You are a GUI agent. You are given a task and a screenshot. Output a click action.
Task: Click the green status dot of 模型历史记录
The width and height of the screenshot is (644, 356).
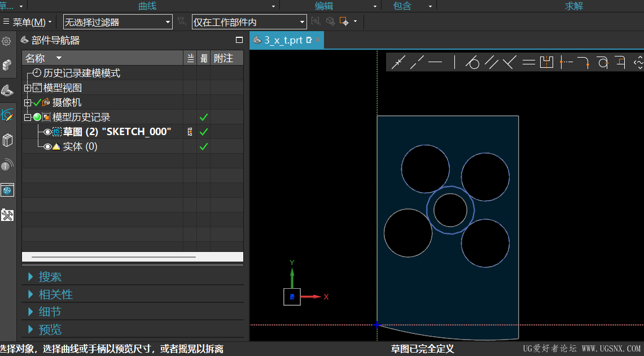click(37, 117)
